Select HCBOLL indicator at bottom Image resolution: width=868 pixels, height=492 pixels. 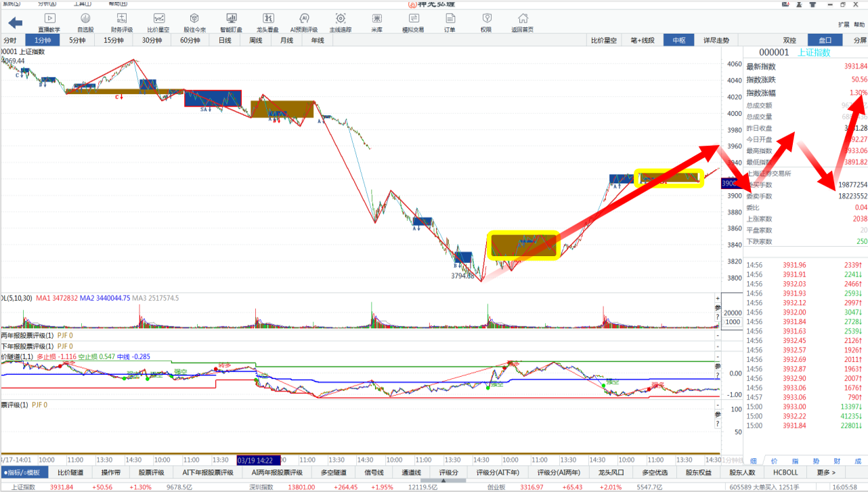click(785, 472)
